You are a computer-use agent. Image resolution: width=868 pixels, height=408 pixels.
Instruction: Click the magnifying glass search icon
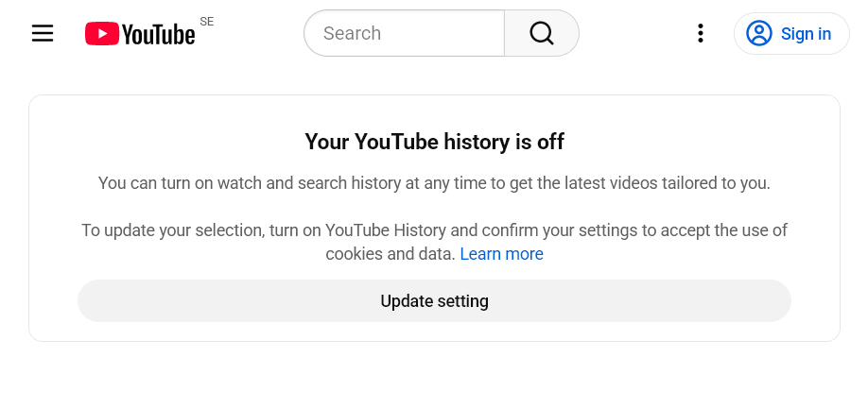(x=541, y=33)
